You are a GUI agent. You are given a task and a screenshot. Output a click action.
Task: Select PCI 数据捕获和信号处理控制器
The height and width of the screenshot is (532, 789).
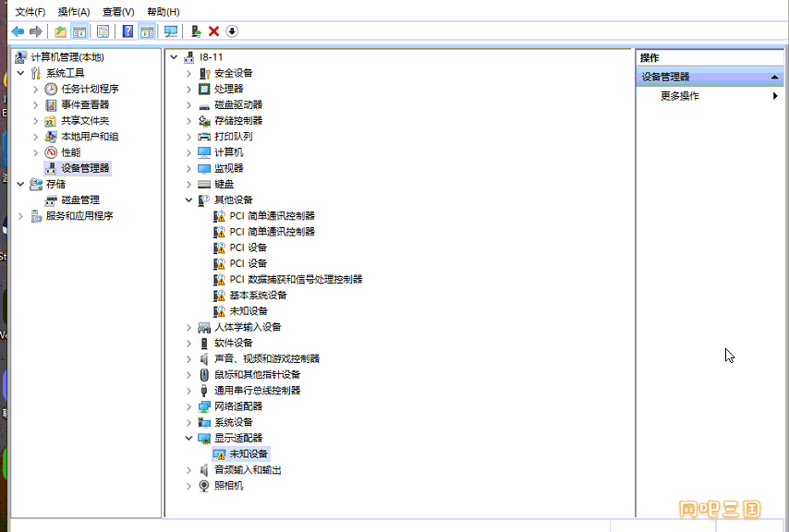click(x=296, y=280)
